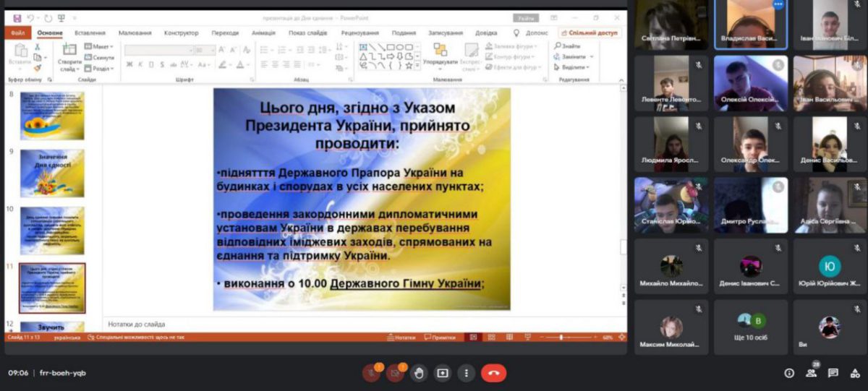This screenshot has width=868, height=391.
Task: Open the participants list icon
Action: click(811, 373)
